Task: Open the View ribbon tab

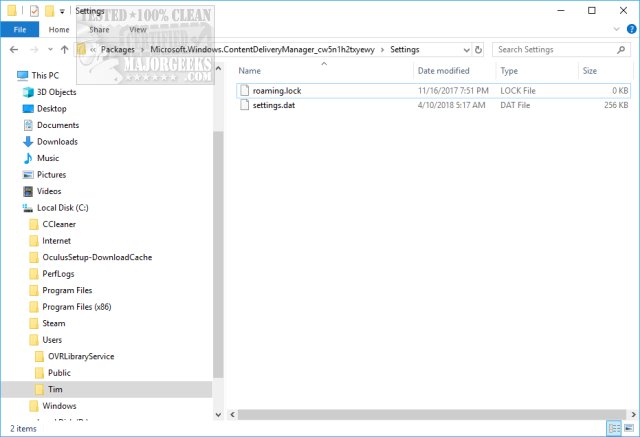Action: click(x=138, y=29)
